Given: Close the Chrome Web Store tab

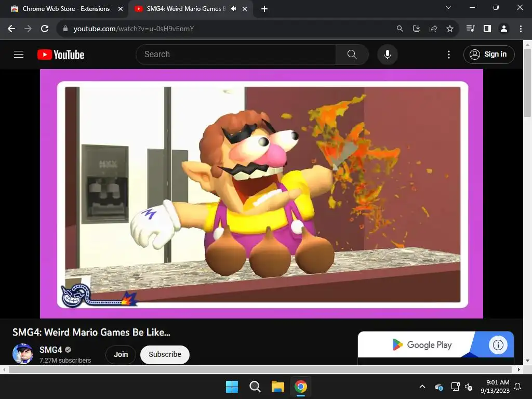Looking at the screenshot, I should coord(121,9).
